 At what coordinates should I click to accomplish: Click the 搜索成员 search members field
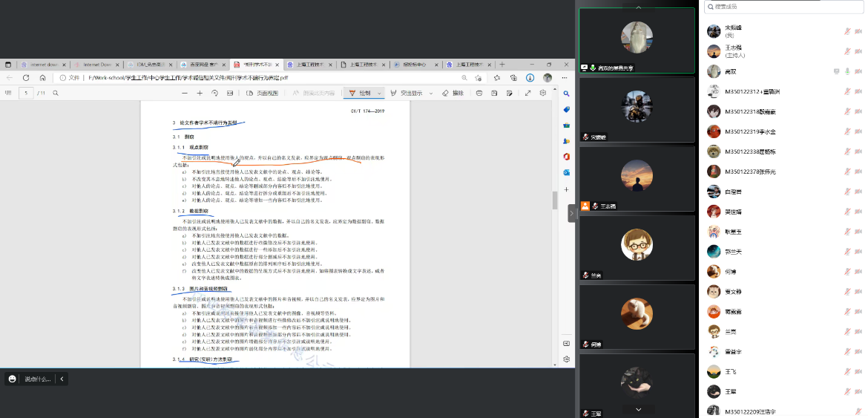coord(783,7)
